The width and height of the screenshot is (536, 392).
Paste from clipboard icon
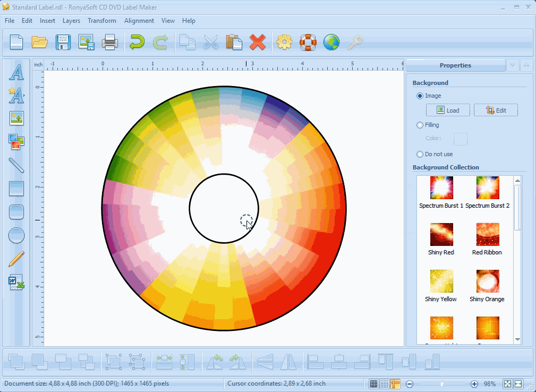coord(234,42)
